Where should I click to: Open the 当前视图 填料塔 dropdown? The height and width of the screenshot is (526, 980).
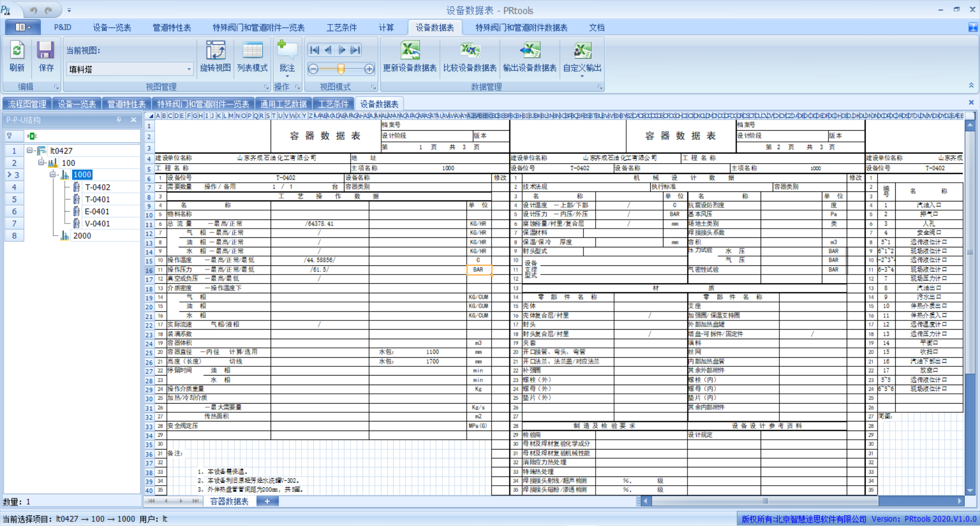[x=189, y=69]
